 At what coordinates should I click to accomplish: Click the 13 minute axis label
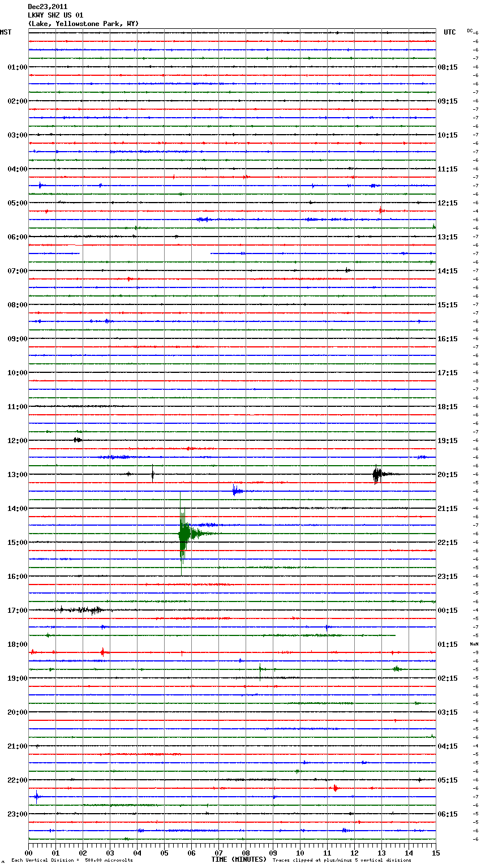tap(381, 852)
